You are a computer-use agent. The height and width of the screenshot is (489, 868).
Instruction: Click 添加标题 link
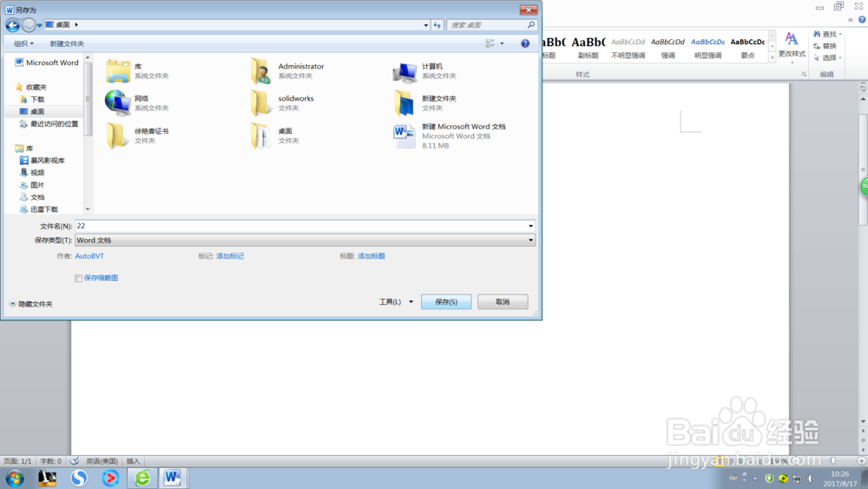coord(372,256)
